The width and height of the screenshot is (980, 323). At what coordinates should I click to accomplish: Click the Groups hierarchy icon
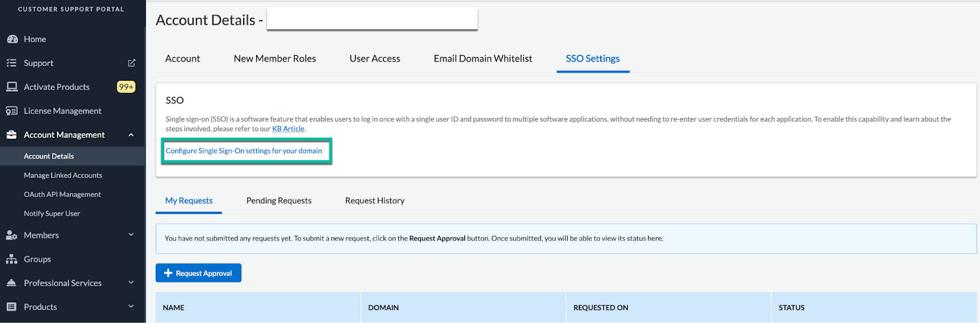[12, 259]
